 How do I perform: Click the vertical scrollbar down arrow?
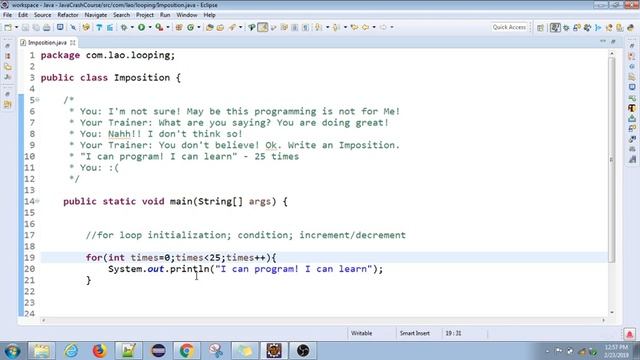[x=611, y=312]
